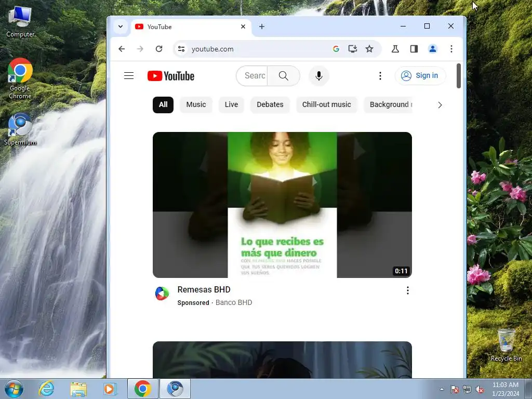Go forward in Chrome
The image size is (532, 399).
coord(140,49)
